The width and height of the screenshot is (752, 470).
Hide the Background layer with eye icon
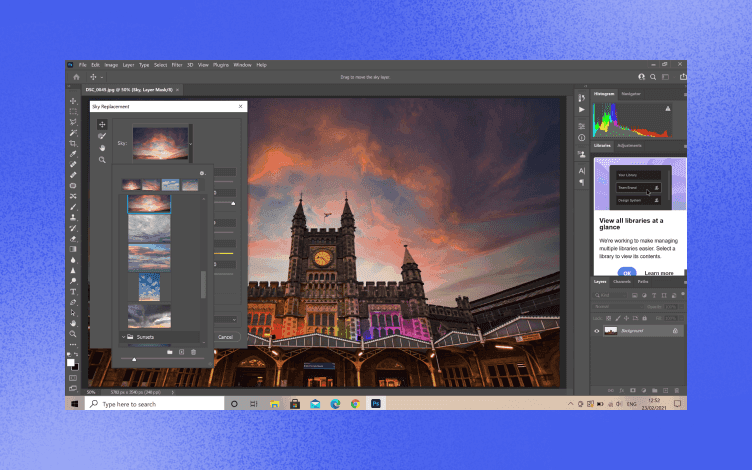click(x=597, y=331)
